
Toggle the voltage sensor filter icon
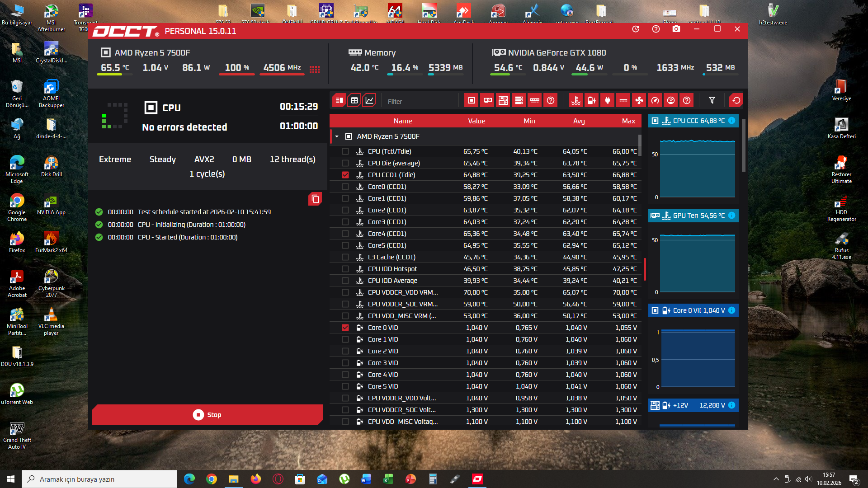[x=591, y=100]
